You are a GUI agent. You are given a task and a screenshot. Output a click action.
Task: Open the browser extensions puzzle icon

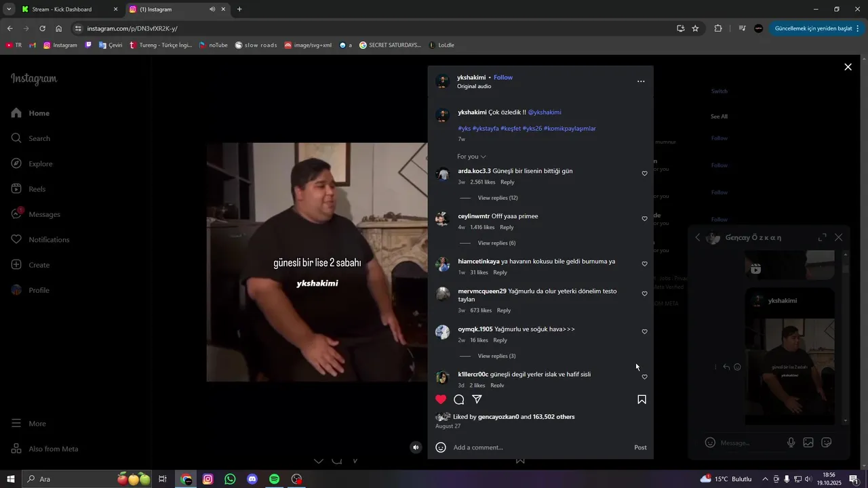tap(718, 28)
